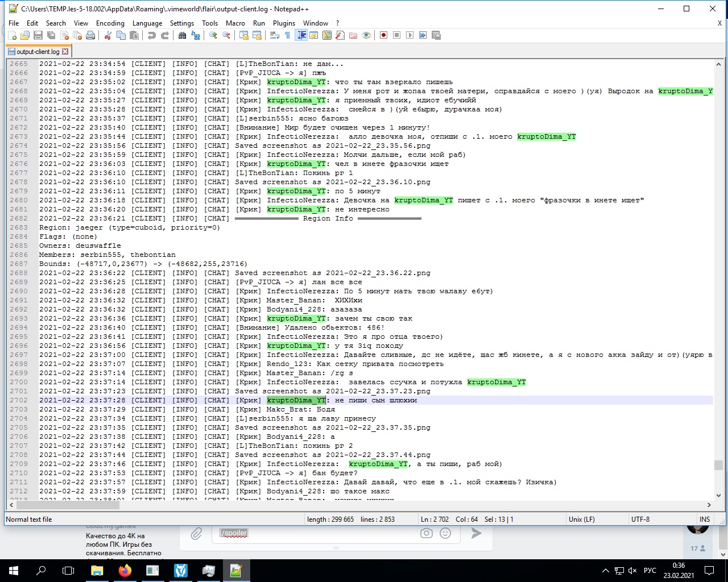
Task: Open Folder as Workspace icon
Action: (x=353, y=35)
